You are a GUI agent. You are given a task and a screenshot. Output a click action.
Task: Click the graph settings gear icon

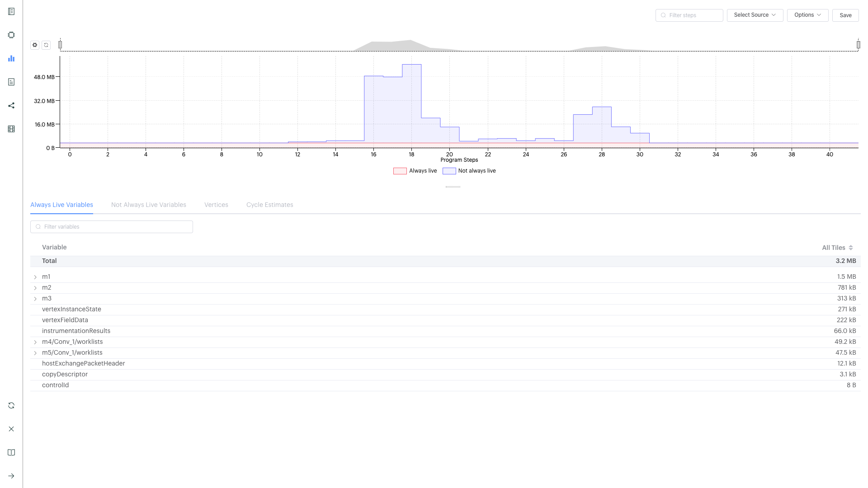(x=35, y=45)
